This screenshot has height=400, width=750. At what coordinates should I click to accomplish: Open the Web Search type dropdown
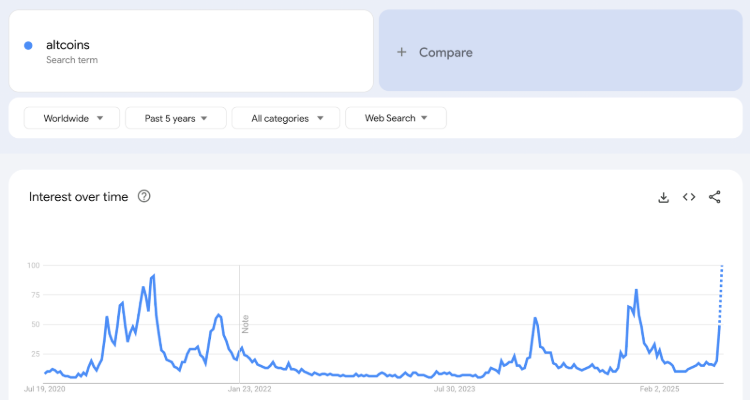(396, 118)
